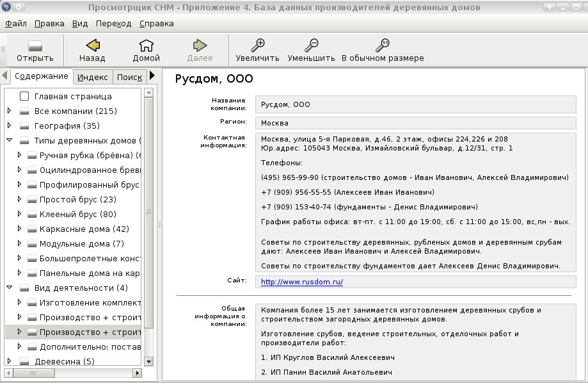Switch to the Поиск tab
The image size is (588, 383).
129,77
